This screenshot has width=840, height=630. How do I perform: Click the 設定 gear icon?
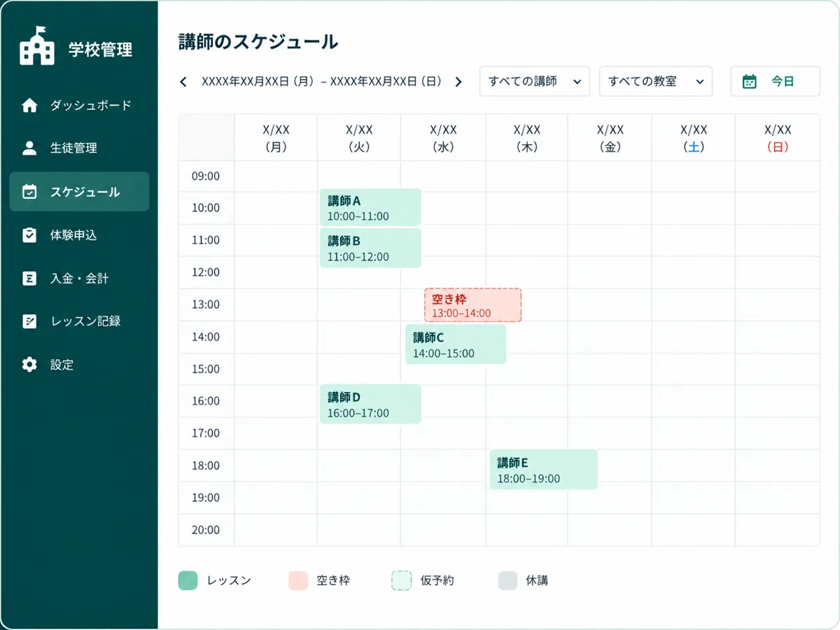(x=29, y=365)
